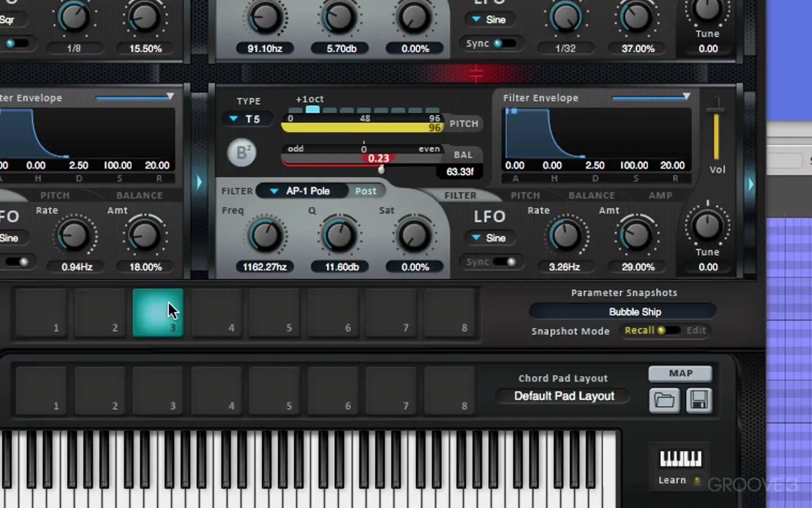Enable the Post filter routing button
The width and height of the screenshot is (812, 508).
click(365, 191)
